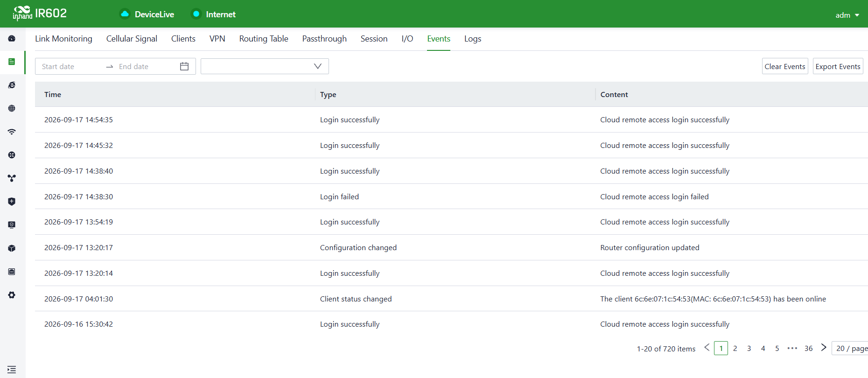The width and height of the screenshot is (868, 378).
Task: Switch to I/O tab
Action: [407, 39]
